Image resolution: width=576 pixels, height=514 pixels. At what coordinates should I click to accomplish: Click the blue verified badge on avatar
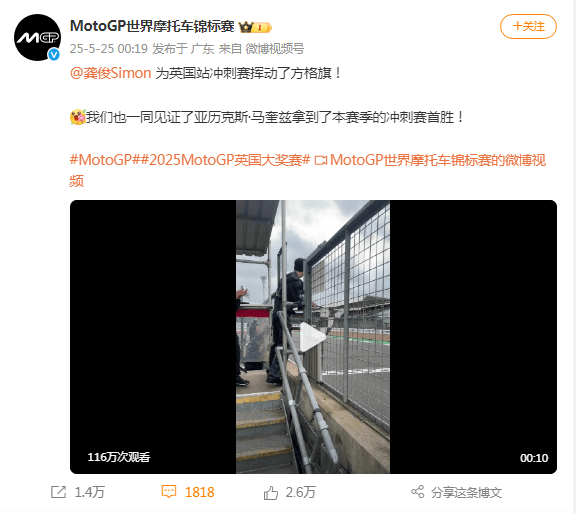[54, 55]
